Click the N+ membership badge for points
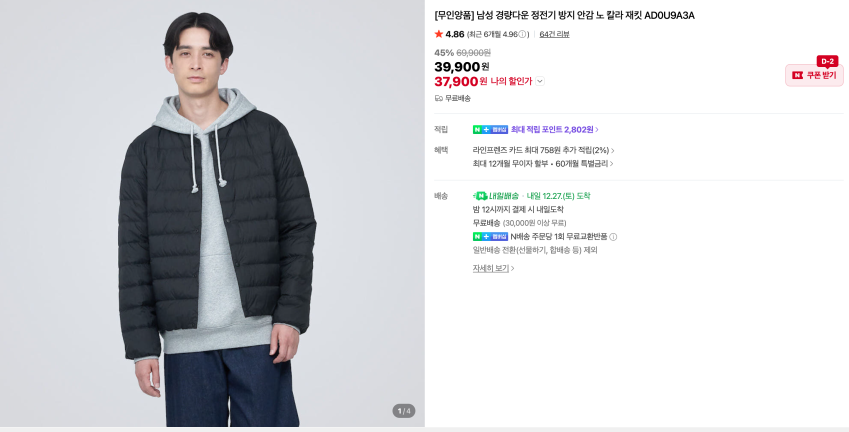Screen dimensions: 849x432 pos(490,129)
